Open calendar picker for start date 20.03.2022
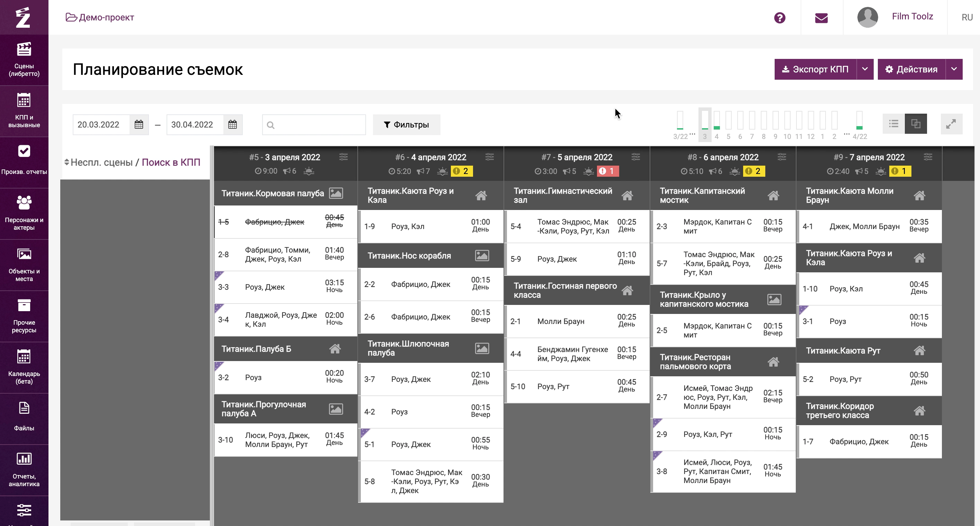 tap(139, 124)
